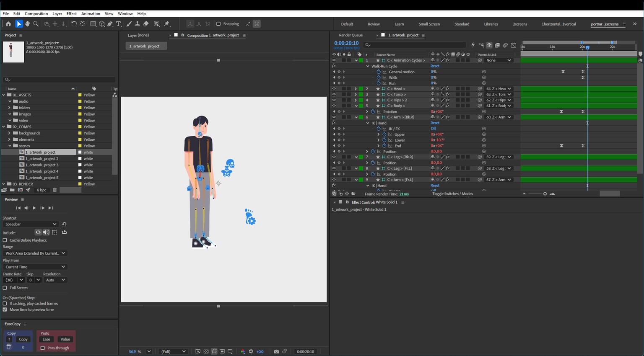Hide the C < Head > layer
Viewport: 644px width, 356px height.
tap(334, 89)
